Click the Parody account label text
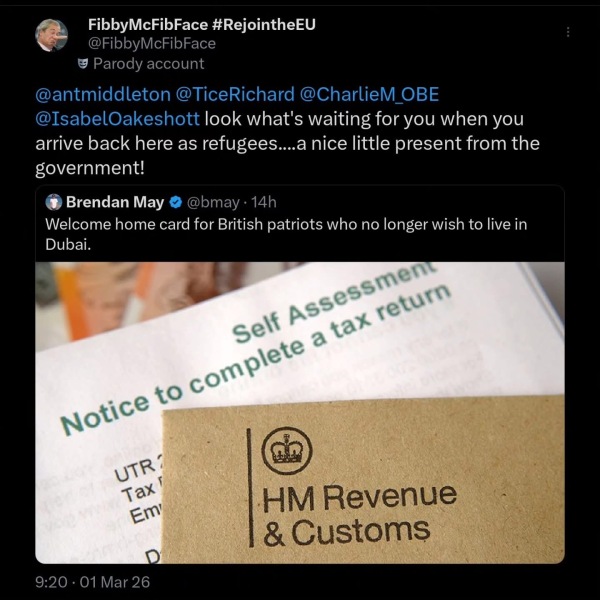 point(148,64)
